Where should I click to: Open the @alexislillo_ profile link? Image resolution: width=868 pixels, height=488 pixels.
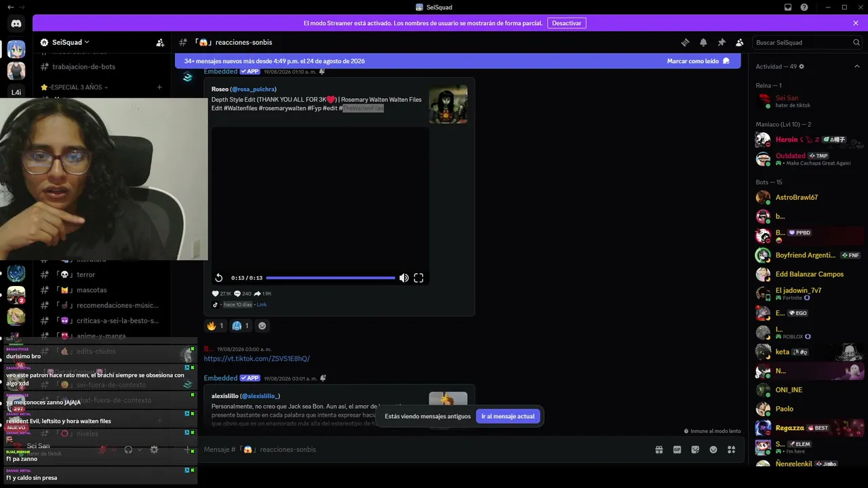pos(260,396)
